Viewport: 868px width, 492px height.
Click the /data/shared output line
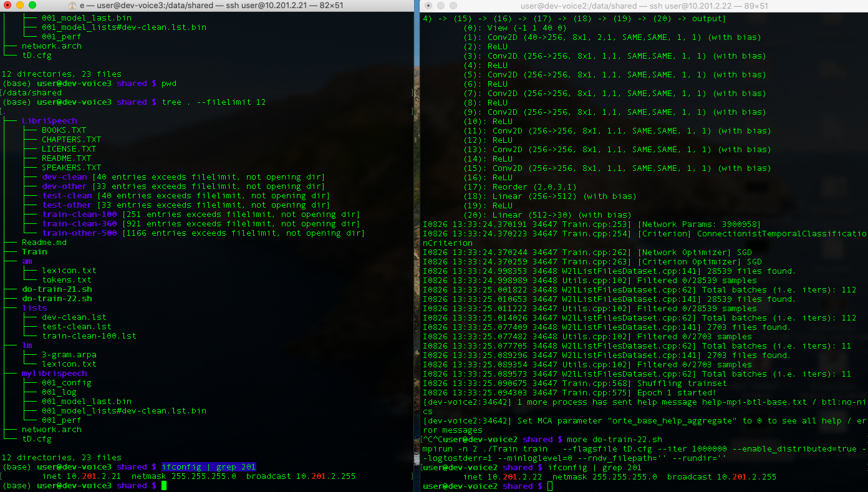click(32, 93)
